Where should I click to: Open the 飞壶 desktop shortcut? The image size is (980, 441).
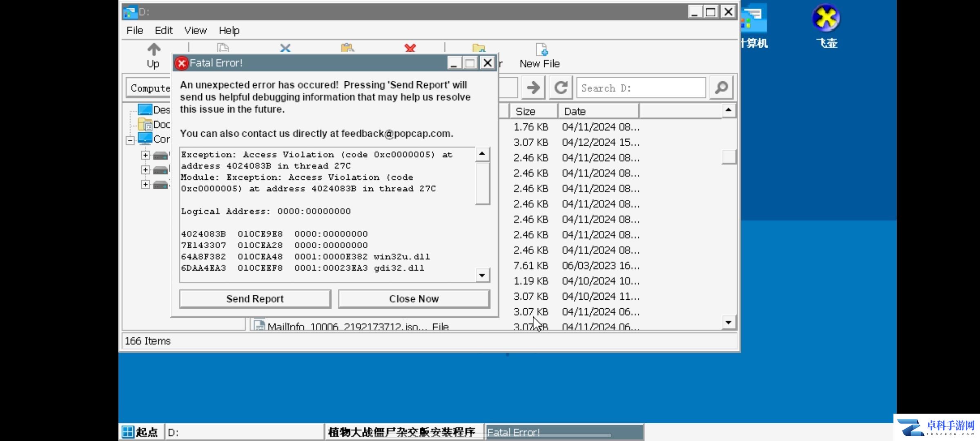826,26
